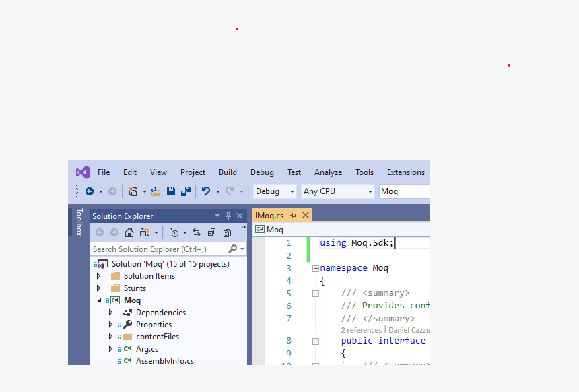Open the File menu

pyautogui.click(x=104, y=172)
